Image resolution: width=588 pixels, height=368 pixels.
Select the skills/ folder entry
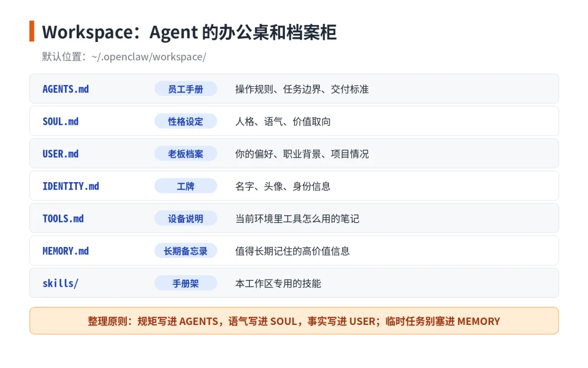pyautogui.click(x=60, y=283)
